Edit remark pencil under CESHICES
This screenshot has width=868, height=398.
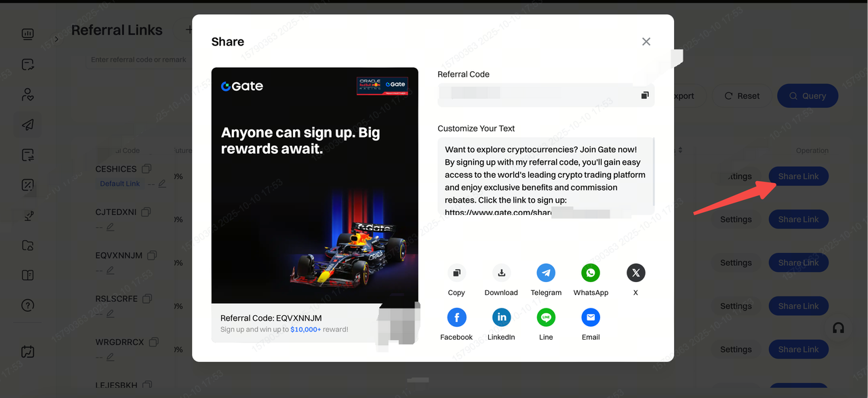click(162, 184)
